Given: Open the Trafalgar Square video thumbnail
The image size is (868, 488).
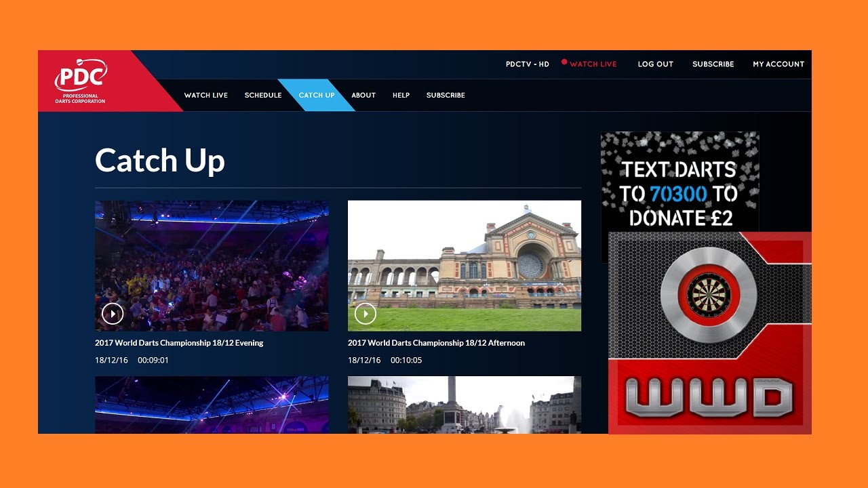Looking at the screenshot, I should [465, 405].
